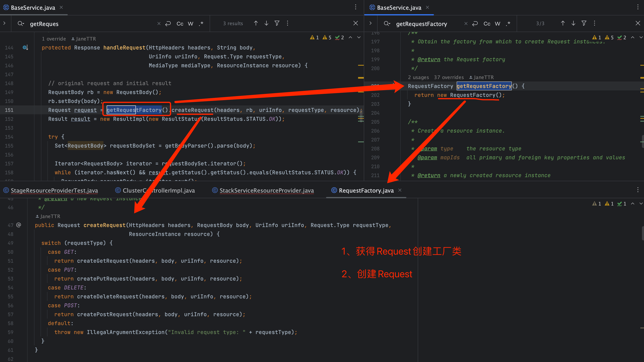Open StackServiceResourceProvider.java tab
The width and height of the screenshot is (644, 362).
(266, 190)
